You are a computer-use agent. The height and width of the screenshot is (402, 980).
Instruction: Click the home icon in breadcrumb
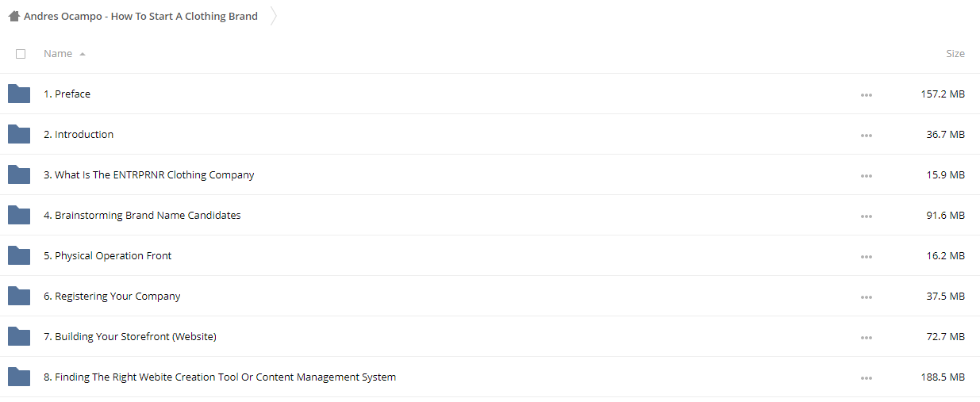14,16
